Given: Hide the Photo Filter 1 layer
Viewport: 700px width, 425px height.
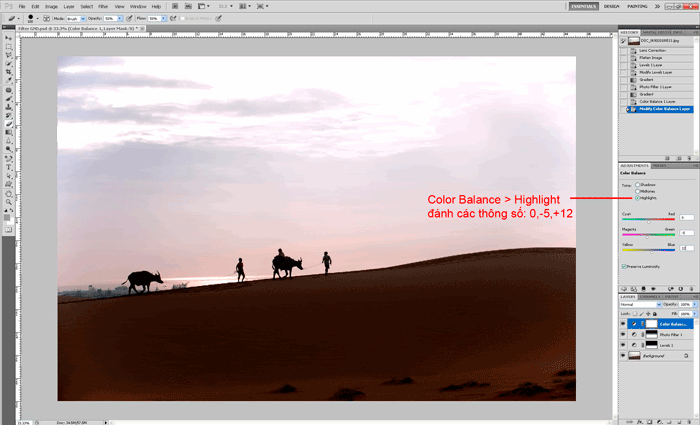Looking at the screenshot, I should point(623,334).
